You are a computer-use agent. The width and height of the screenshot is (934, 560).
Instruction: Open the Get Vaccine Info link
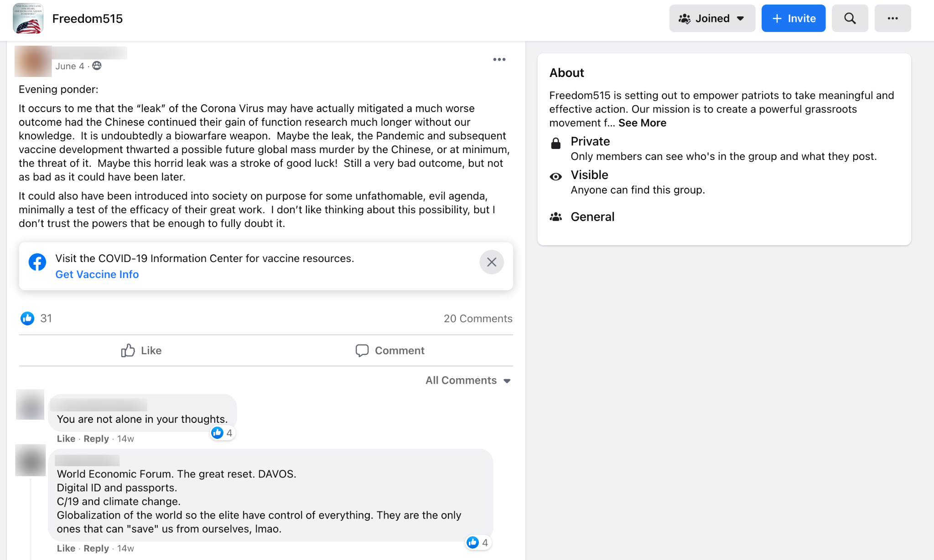pyautogui.click(x=97, y=274)
